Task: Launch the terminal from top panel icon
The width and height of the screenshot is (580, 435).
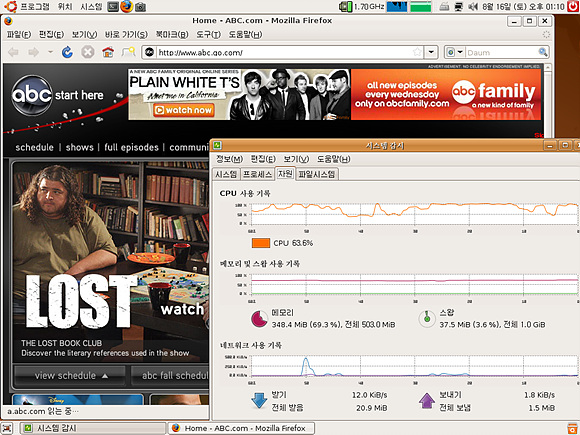Action: tap(113, 6)
